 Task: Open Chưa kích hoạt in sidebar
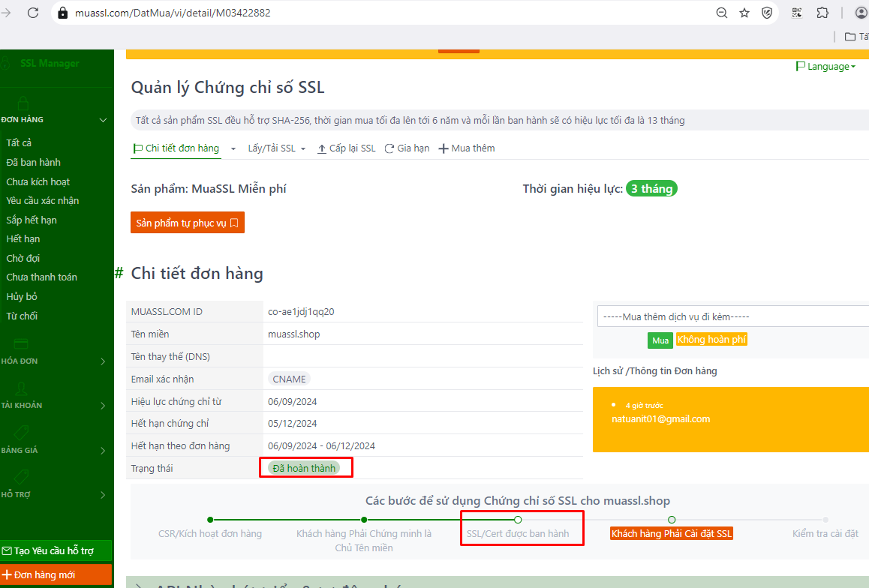tap(38, 181)
